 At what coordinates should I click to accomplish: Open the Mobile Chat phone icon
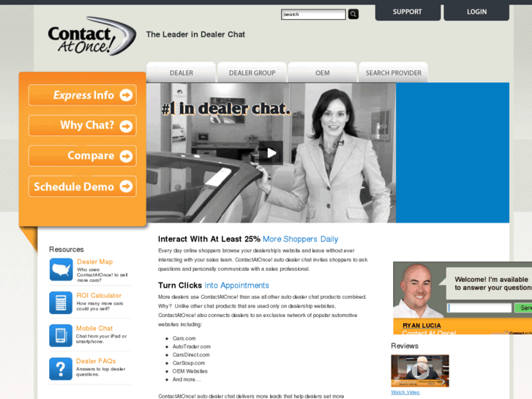point(61,335)
